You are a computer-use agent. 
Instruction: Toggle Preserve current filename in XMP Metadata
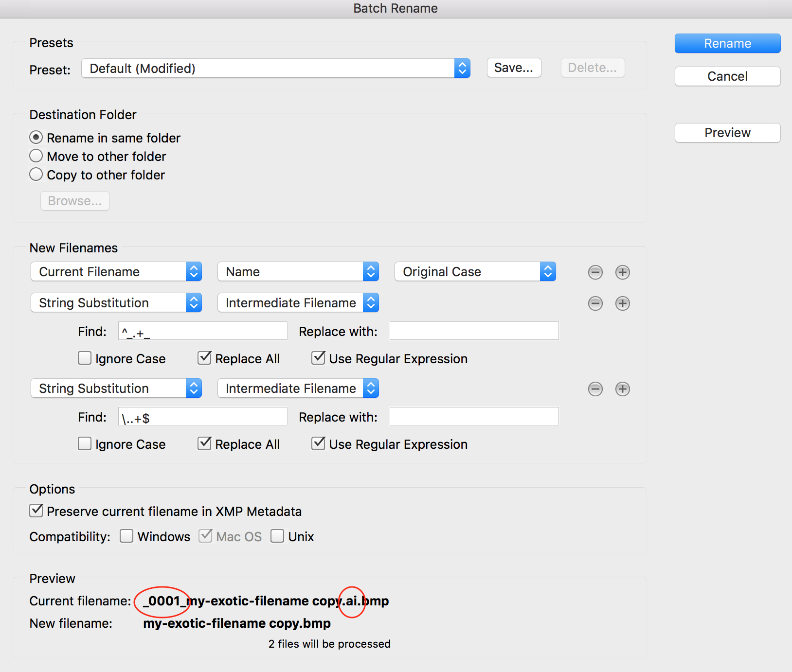(36, 511)
